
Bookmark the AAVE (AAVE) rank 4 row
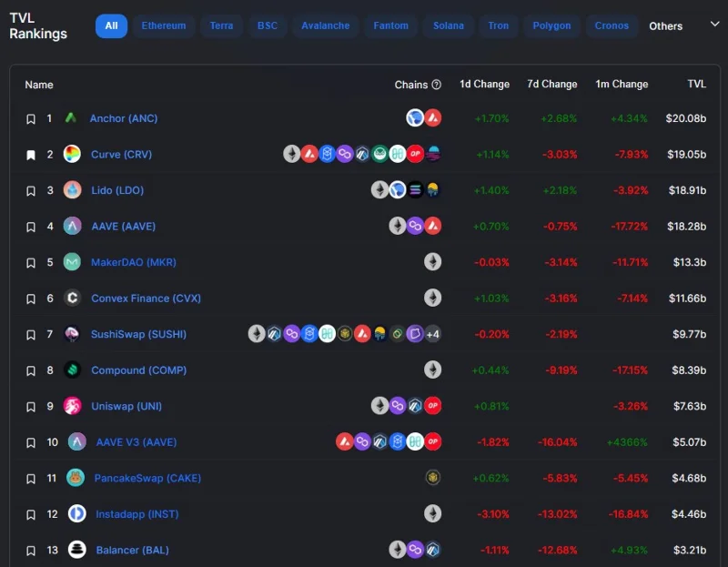click(31, 227)
